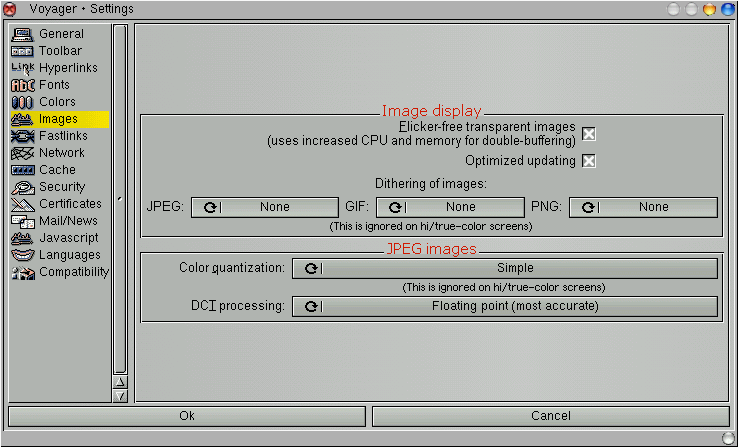Open Fastlinks settings
This screenshot has height=447, width=738.
60,136
